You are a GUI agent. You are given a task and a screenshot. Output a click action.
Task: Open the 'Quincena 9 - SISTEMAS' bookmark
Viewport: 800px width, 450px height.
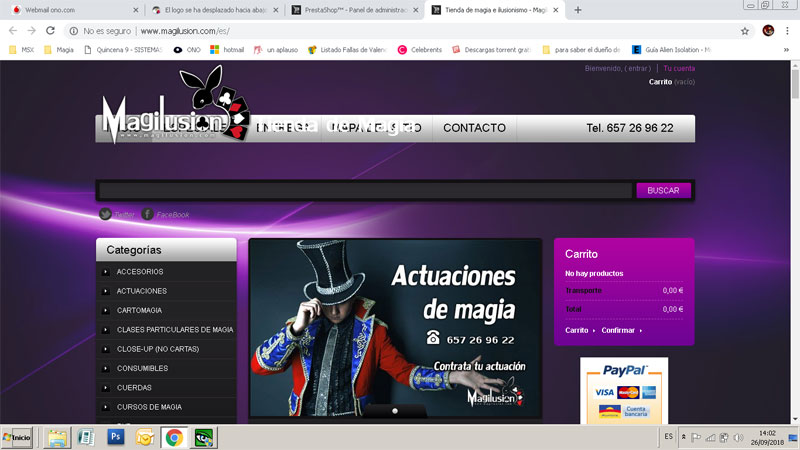[x=123, y=49]
